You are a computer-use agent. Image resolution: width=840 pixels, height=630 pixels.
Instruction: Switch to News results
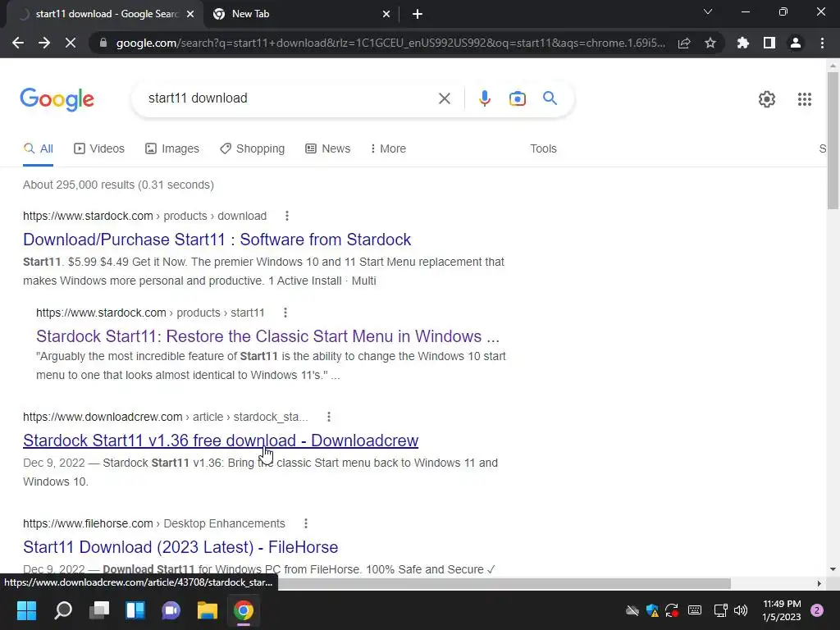[x=328, y=149]
